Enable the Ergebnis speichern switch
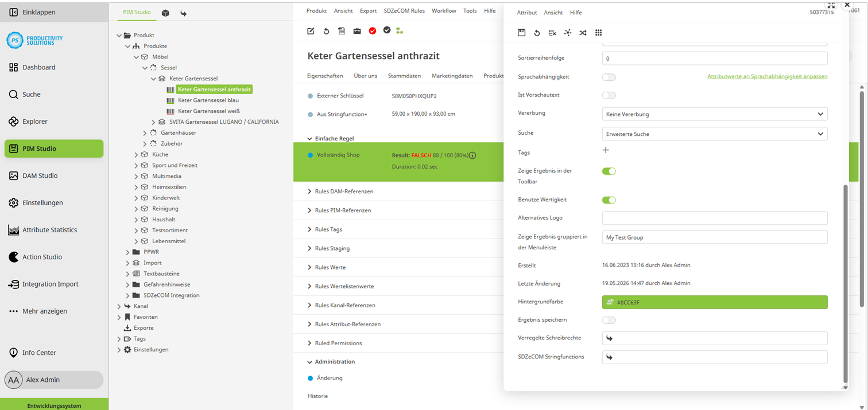Viewport: 868px width, 410px height. tap(609, 320)
